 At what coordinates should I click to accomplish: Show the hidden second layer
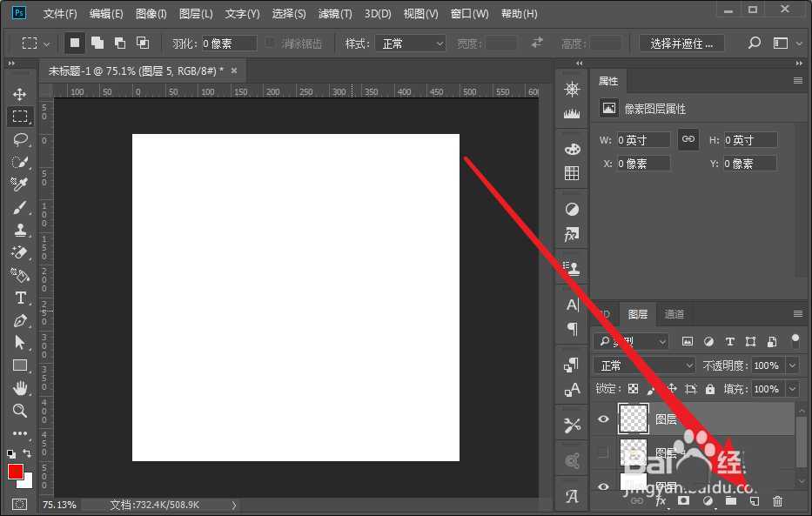tap(603, 452)
